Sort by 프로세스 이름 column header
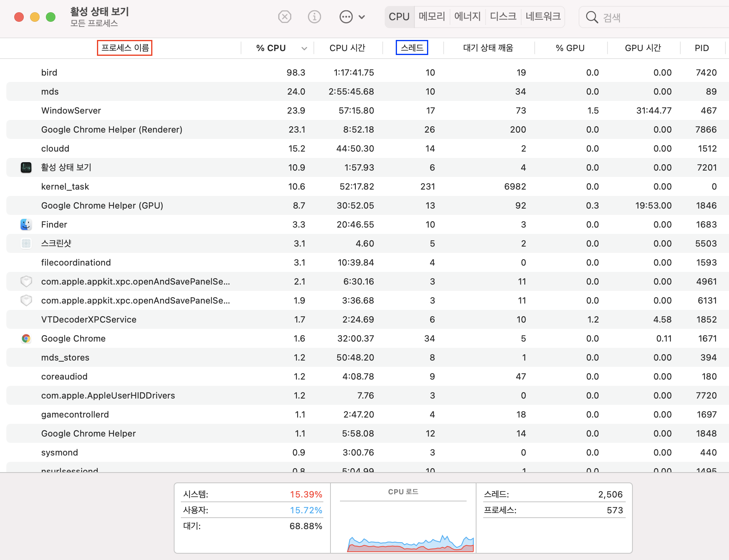Screen dimensions: 729x560 pyautogui.click(x=125, y=48)
